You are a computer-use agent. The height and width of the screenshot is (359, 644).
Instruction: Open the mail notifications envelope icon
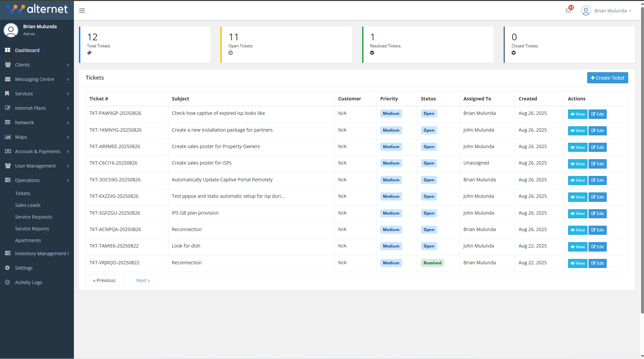(568, 11)
